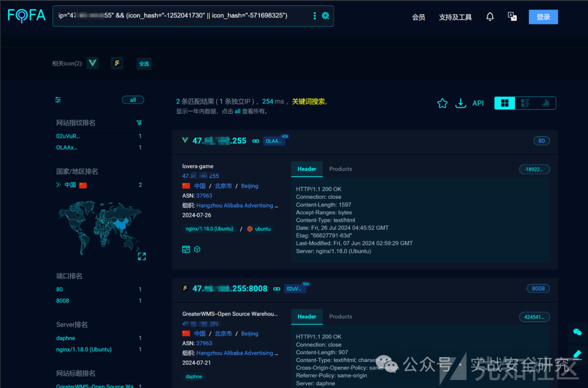Image resolution: width=588 pixels, height=388 pixels.
Task: Filter by port 80 in sidebar
Action: [59, 290]
